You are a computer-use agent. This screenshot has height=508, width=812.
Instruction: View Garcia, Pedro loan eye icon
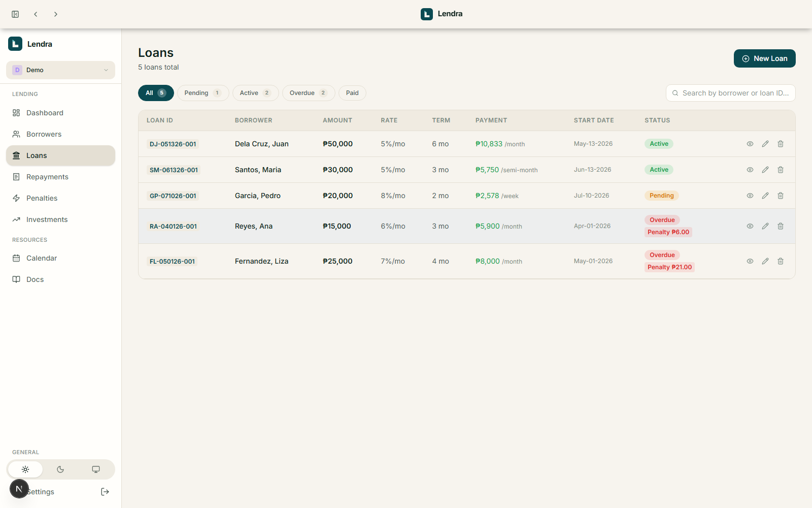[x=750, y=196]
